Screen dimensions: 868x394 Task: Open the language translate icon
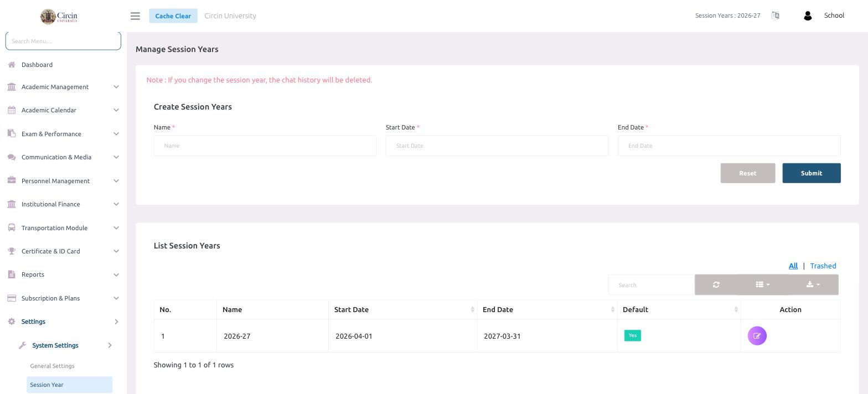775,15
